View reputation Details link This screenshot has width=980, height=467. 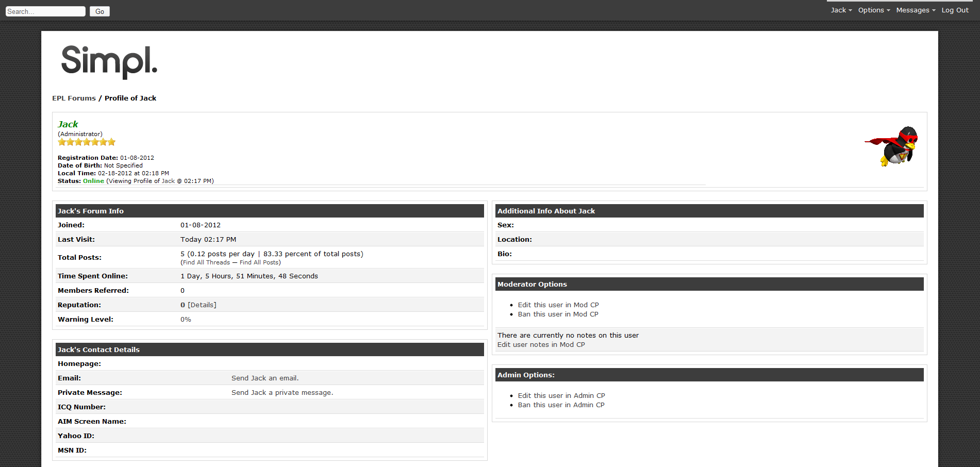[x=202, y=305]
